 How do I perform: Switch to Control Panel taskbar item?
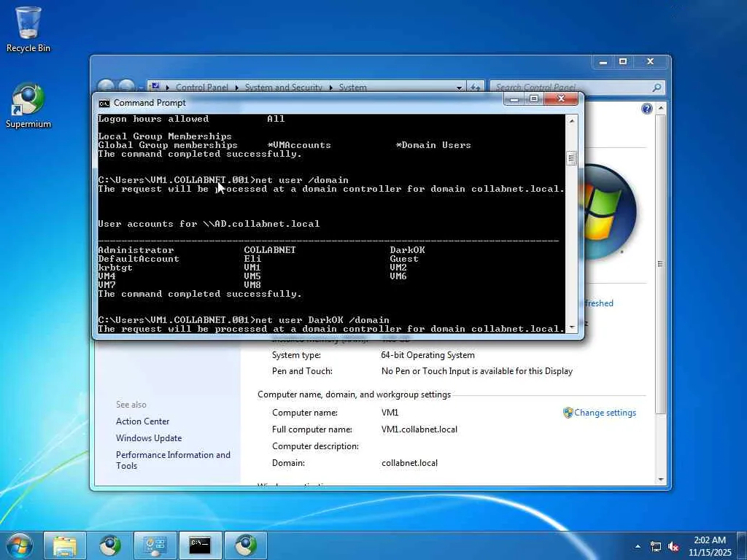pyautogui.click(x=155, y=545)
